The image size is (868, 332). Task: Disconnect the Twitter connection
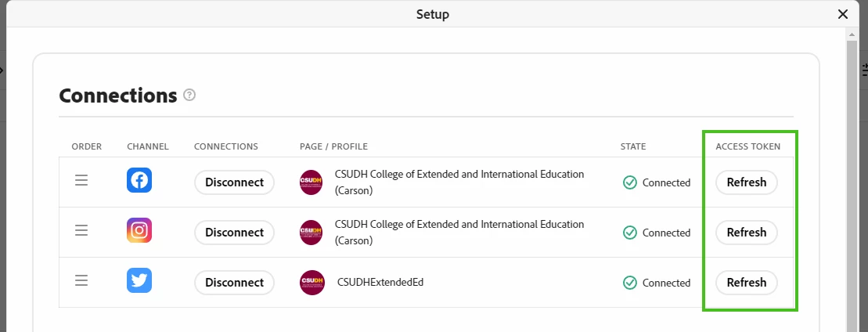point(234,283)
